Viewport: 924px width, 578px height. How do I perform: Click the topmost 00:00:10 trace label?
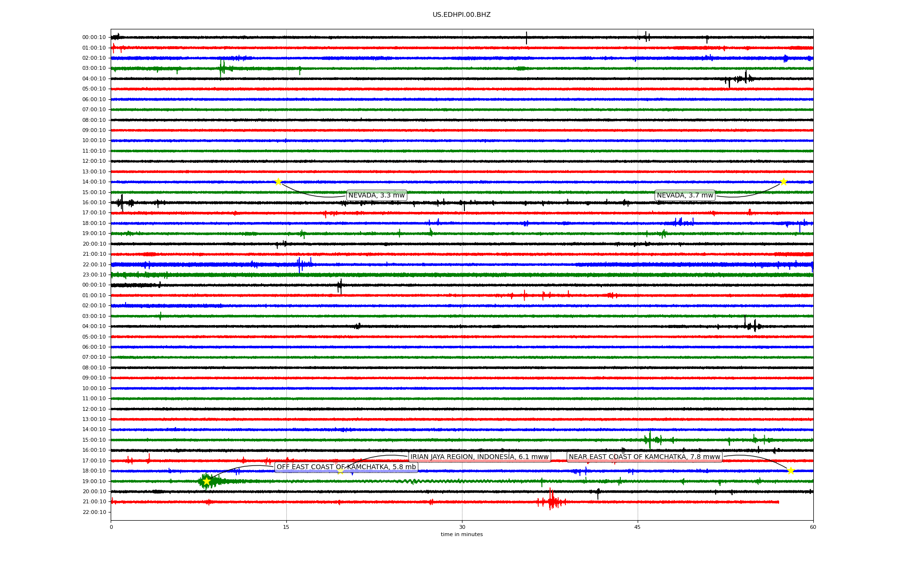click(94, 37)
